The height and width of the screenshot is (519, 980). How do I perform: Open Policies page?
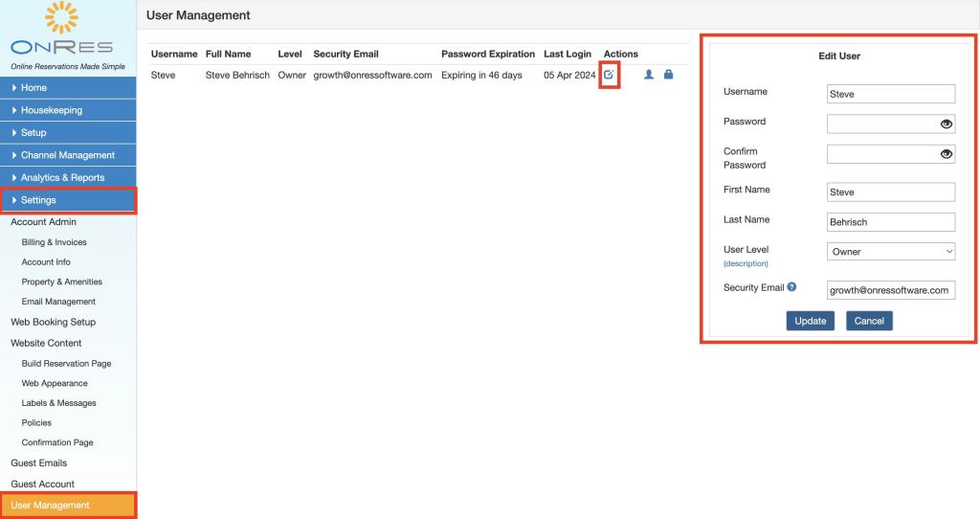pos(36,422)
